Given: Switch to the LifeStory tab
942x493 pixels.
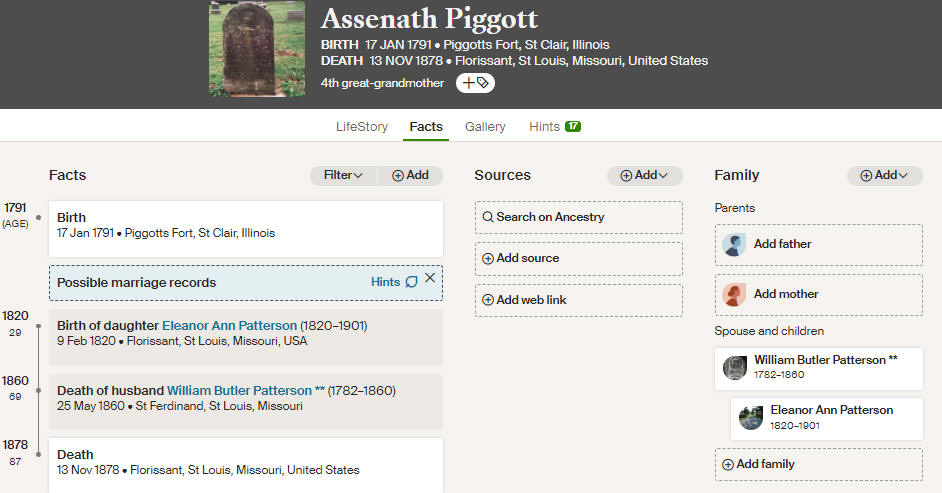Looking at the screenshot, I should click(x=362, y=127).
